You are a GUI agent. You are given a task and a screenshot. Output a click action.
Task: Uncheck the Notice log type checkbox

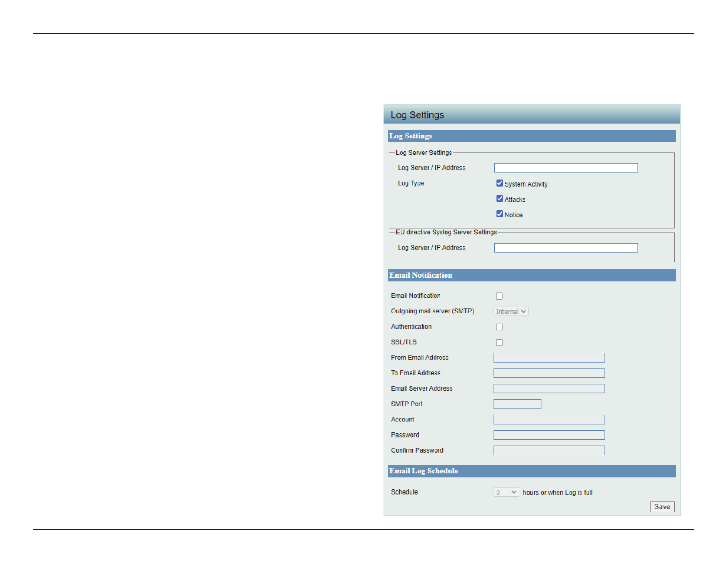[500, 214]
